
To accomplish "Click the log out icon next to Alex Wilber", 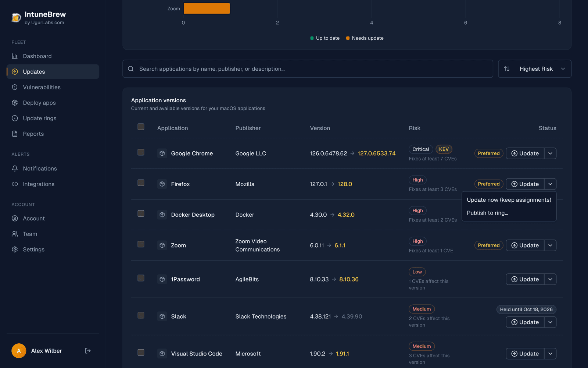I will [x=88, y=351].
